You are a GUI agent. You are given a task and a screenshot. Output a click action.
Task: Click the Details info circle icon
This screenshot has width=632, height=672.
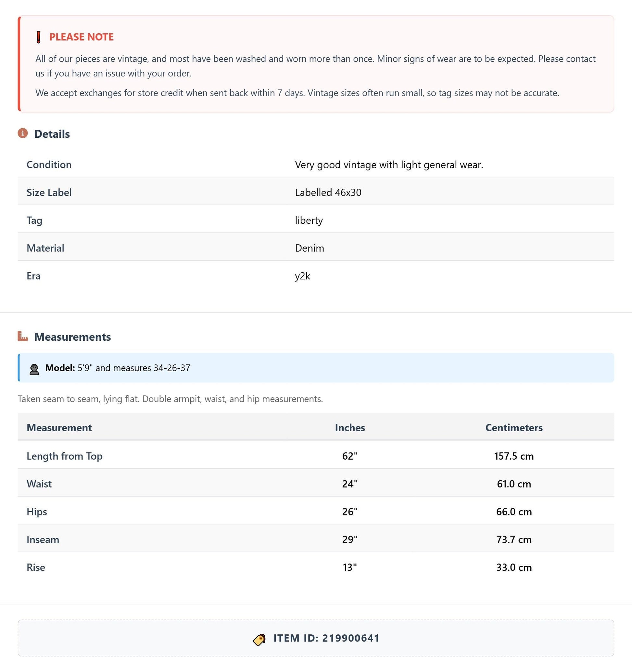coord(23,133)
